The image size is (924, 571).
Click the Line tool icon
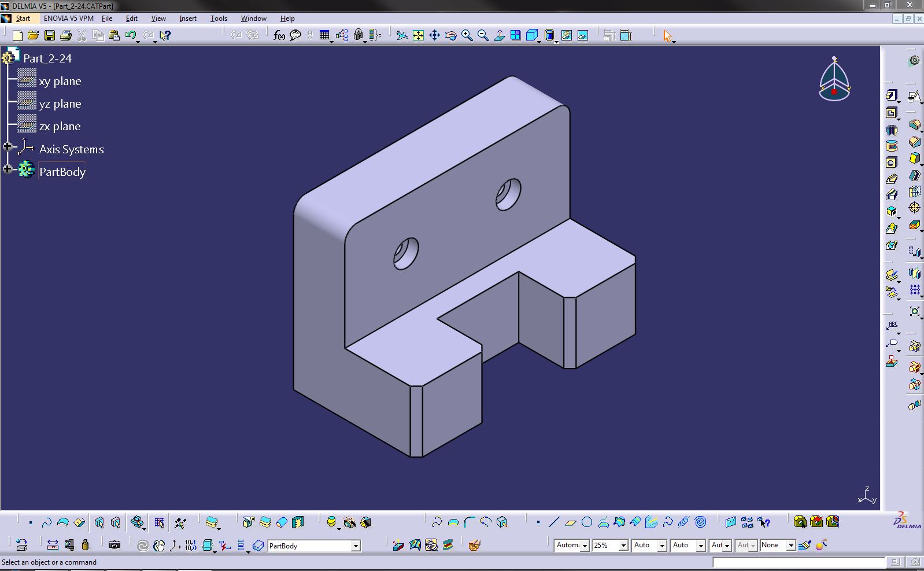coord(554,522)
